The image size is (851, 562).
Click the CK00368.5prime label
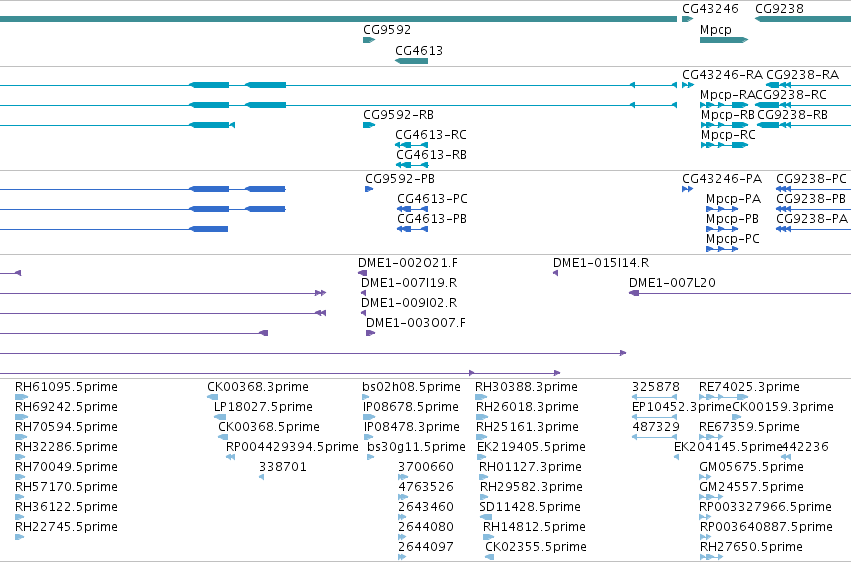269,427
